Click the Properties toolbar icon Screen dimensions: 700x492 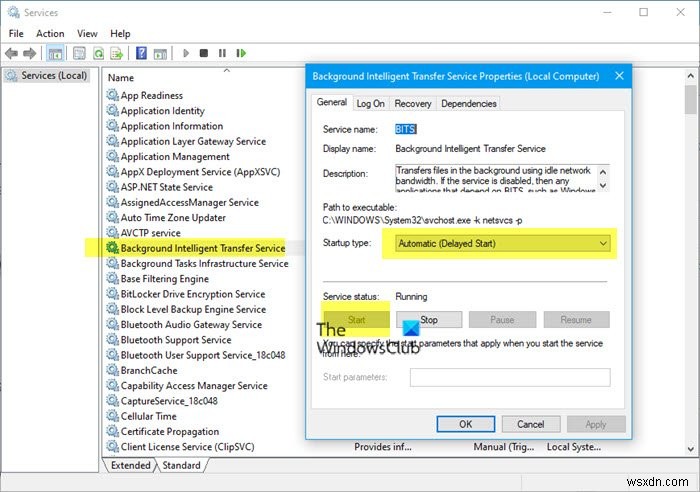[79, 54]
